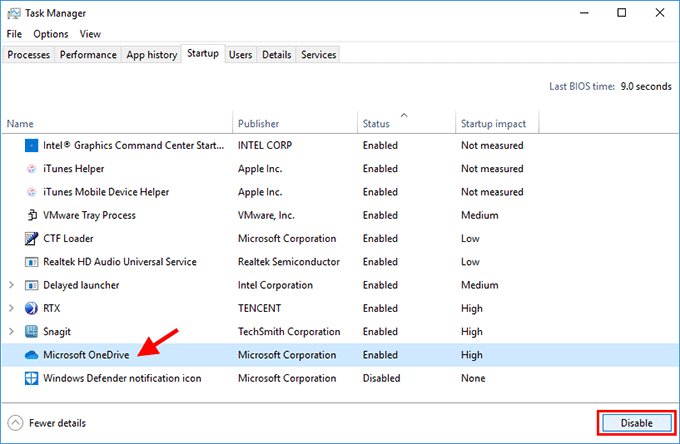
Task: Open the File menu
Action: pos(14,34)
